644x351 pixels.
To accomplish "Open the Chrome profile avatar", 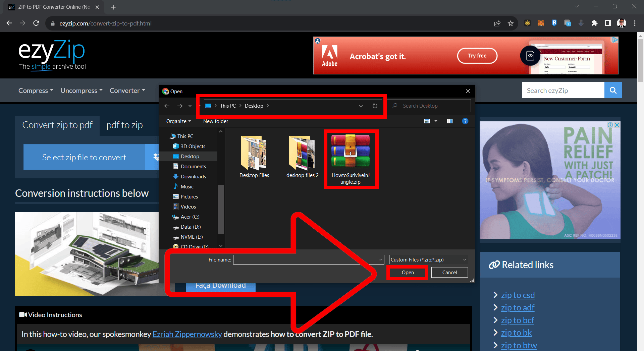I will [x=621, y=23].
